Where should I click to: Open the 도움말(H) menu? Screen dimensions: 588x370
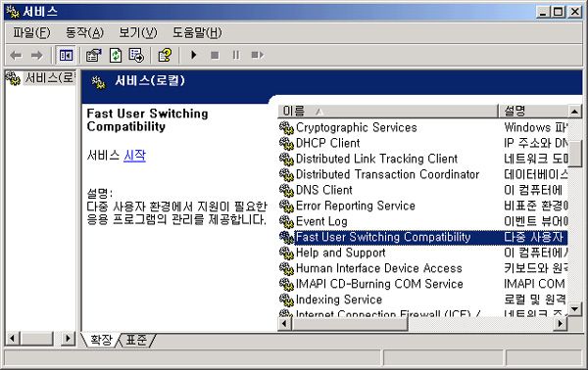point(197,33)
